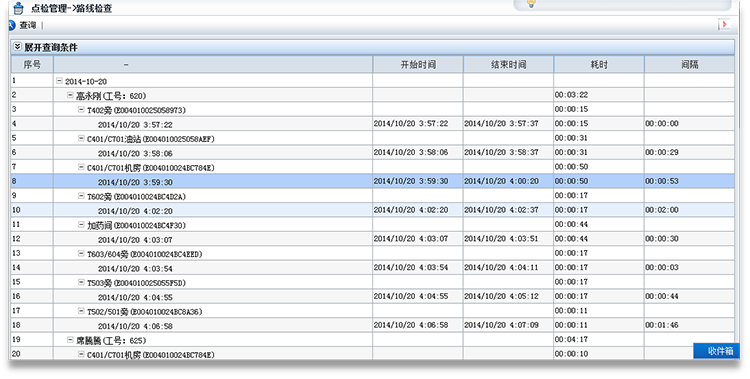Select the highlighted 3:59:30 record row
Screen dimensions: 750x379
373,181
